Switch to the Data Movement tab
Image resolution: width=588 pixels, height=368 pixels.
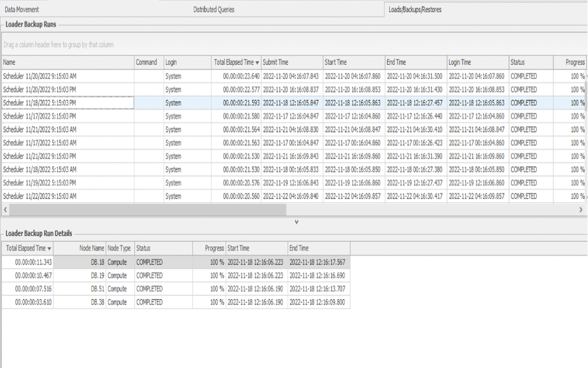[23, 9]
